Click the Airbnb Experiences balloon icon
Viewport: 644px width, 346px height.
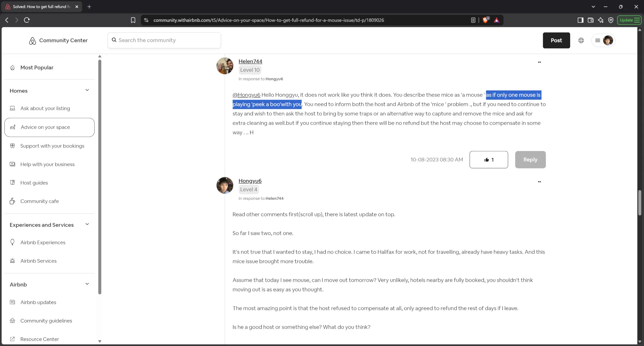pos(12,242)
